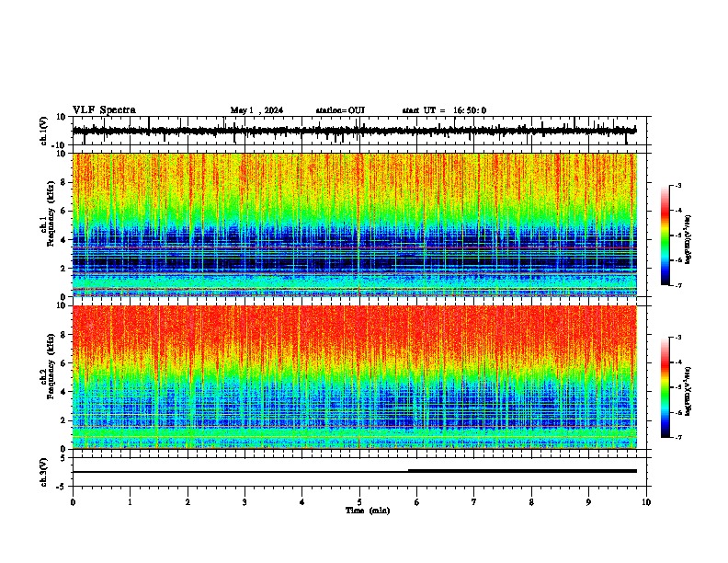728x563 pixels.
Task: Click inside the ch.1 spectrogram panel
Action: (x=354, y=224)
